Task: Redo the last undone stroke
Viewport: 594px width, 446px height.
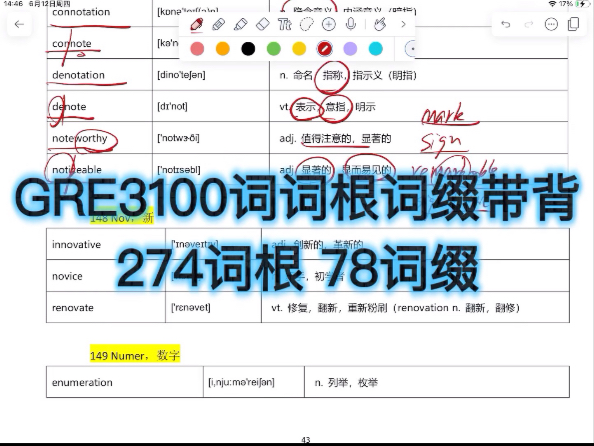Action: tap(528, 25)
